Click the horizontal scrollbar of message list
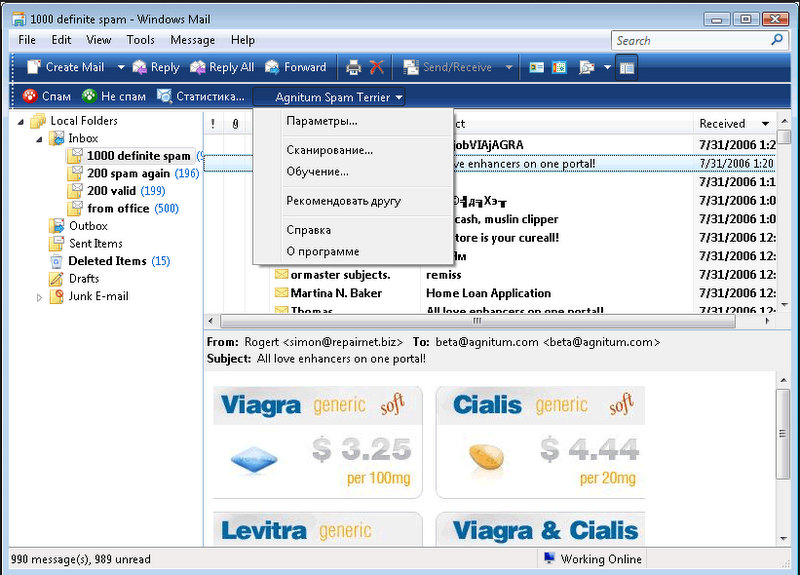800x575 pixels. click(478, 321)
